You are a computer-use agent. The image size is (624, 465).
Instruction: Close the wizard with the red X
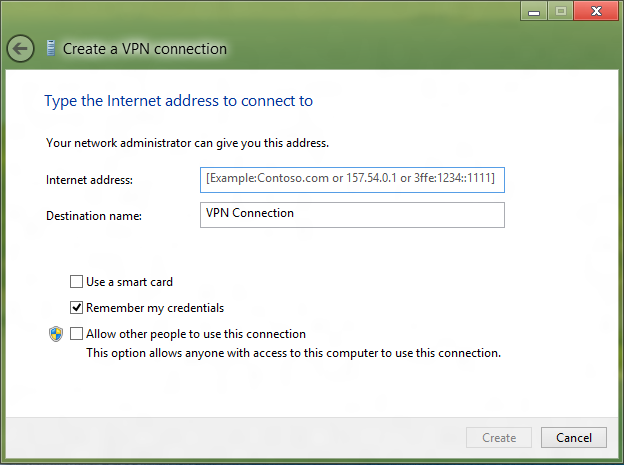[x=596, y=11]
